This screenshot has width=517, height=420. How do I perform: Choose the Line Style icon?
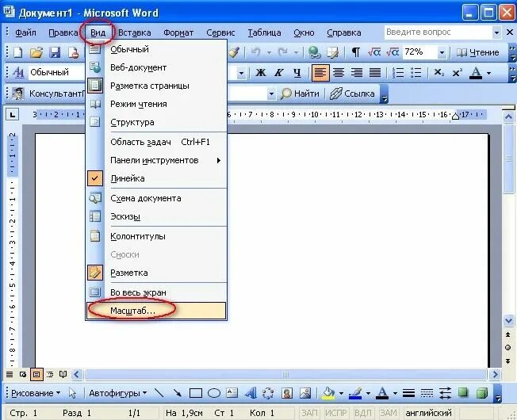408,393
